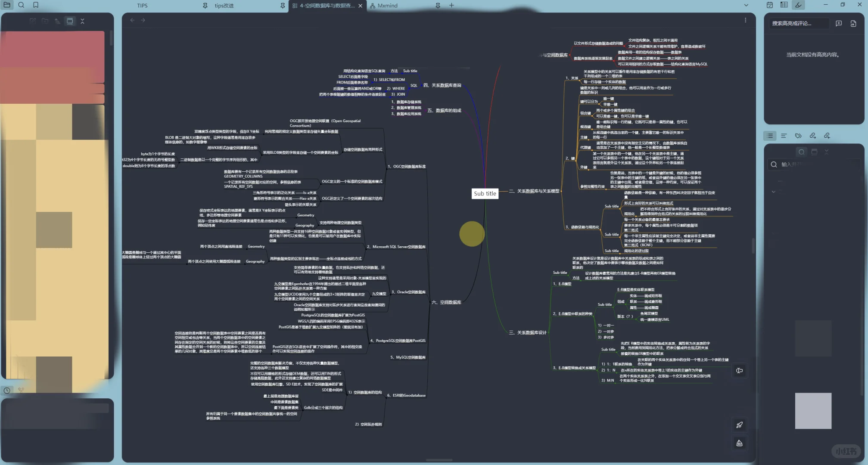The height and width of the screenshot is (465, 868).
Task: Open the file explorer folder icon
Action: [x=7, y=5]
